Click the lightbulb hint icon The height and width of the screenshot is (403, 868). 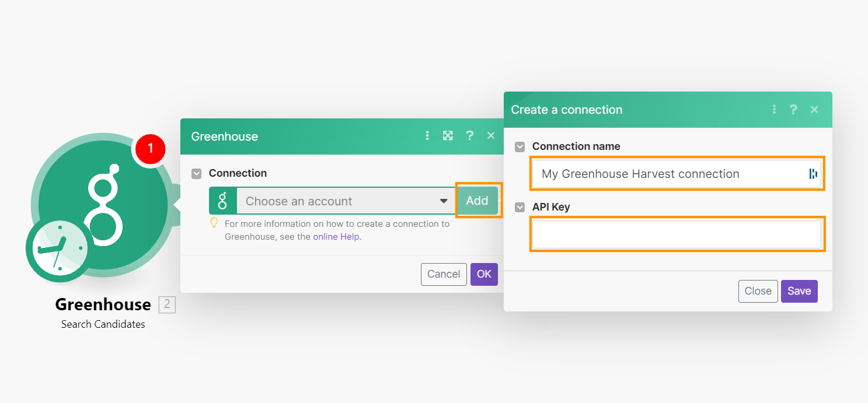click(214, 222)
